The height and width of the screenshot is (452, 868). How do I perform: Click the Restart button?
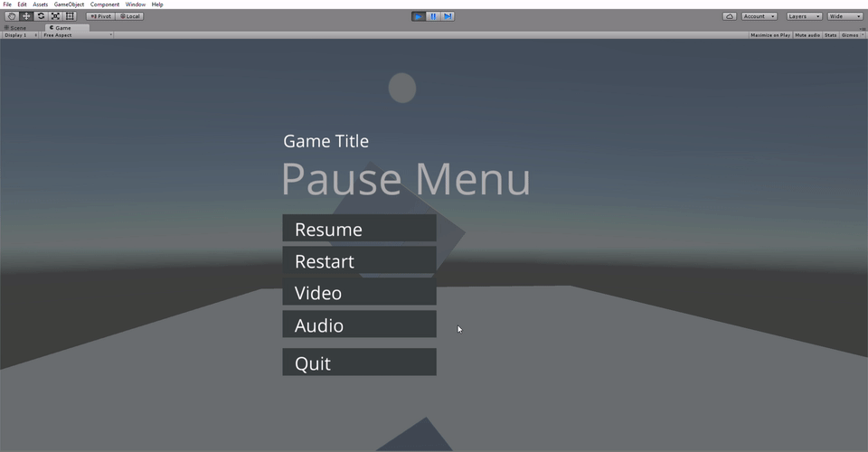pos(359,260)
